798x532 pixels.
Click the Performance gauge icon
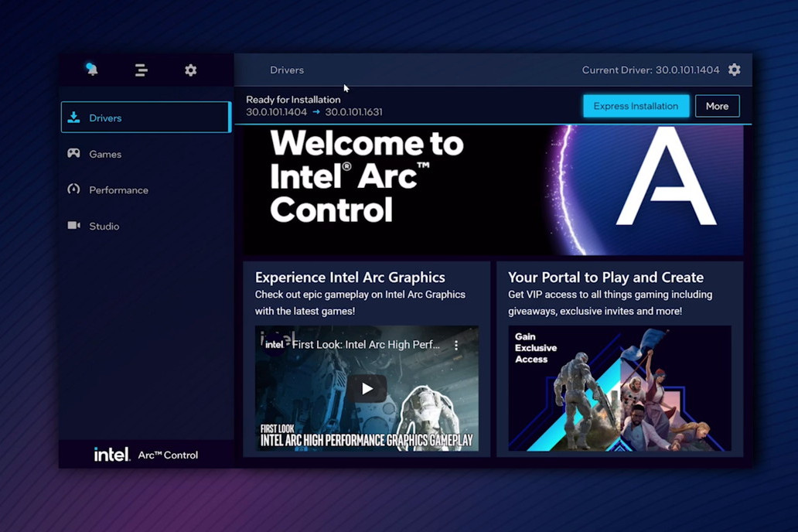tap(73, 189)
